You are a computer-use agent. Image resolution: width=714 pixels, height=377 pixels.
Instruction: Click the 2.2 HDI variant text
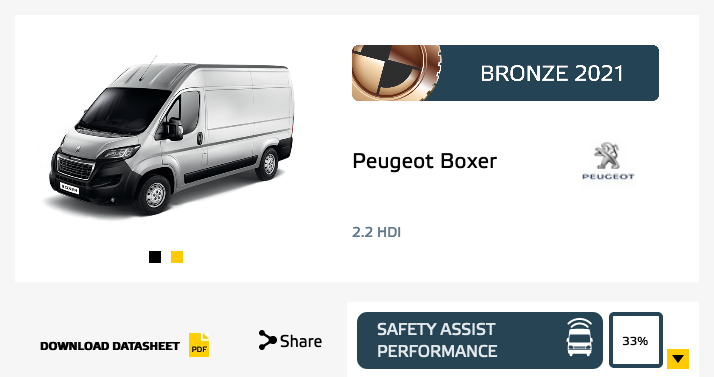pyautogui.click(x=376, y=232)
